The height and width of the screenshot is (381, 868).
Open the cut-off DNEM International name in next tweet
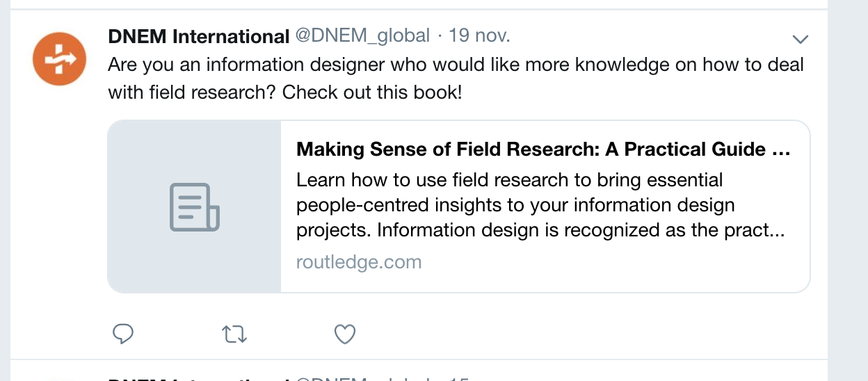[x=199, y=378]
